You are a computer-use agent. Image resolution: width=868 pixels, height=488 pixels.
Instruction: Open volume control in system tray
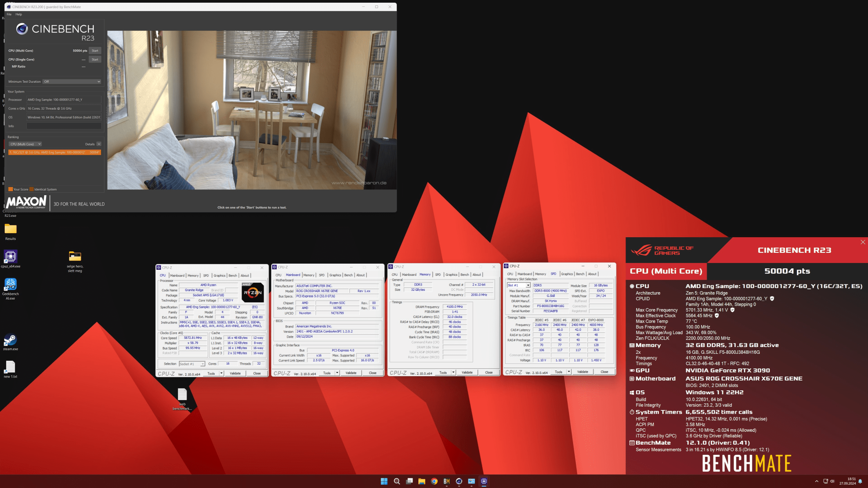click(832, 481)
